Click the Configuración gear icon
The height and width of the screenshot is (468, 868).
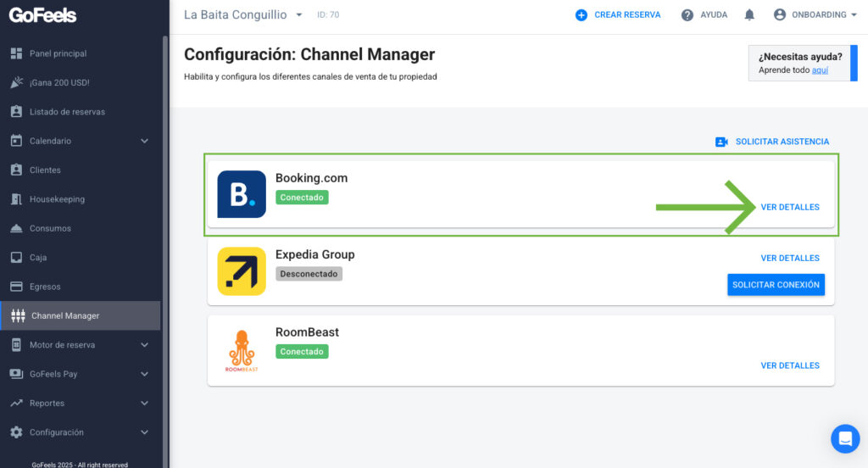pos(17,432)
